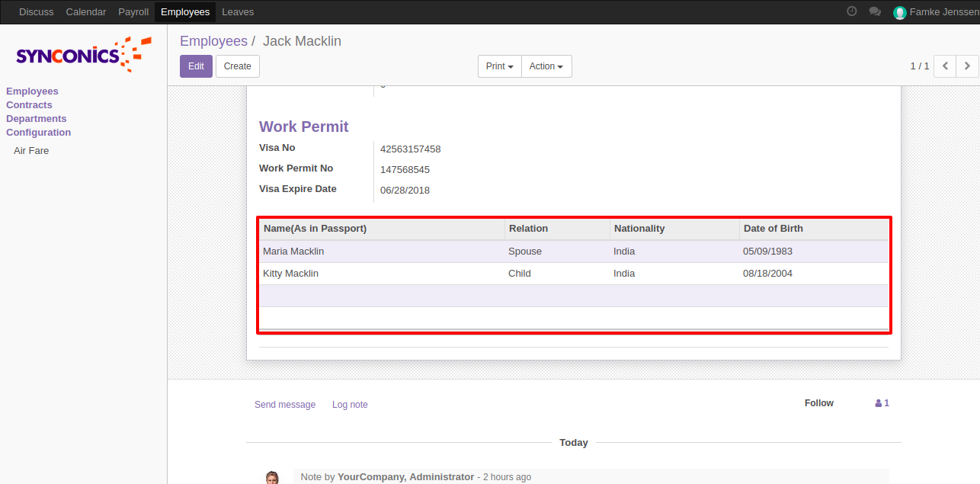Viewport: 980px width, 484px height.
Task: Open the Calendar menu
Action: (86, 12)
